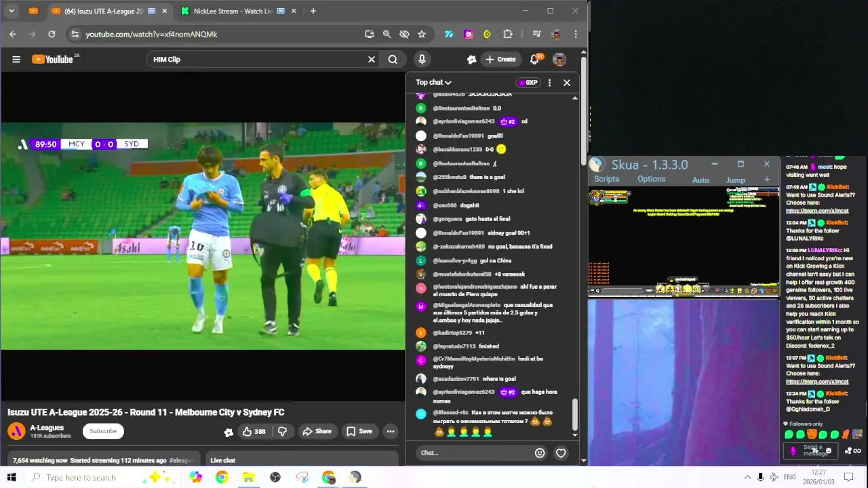Open the blerp.com link at 12:07 PM
868x488 pixels.
coord(817,382)
